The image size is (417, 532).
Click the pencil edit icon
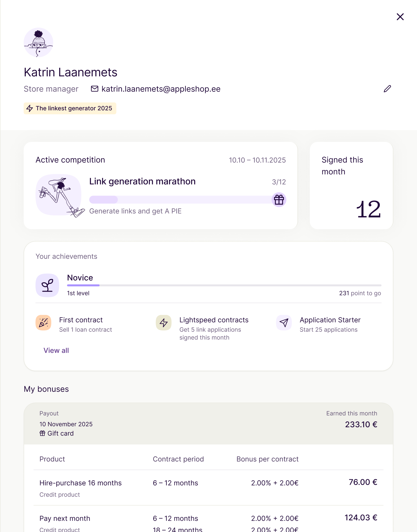tap(387, 89)
